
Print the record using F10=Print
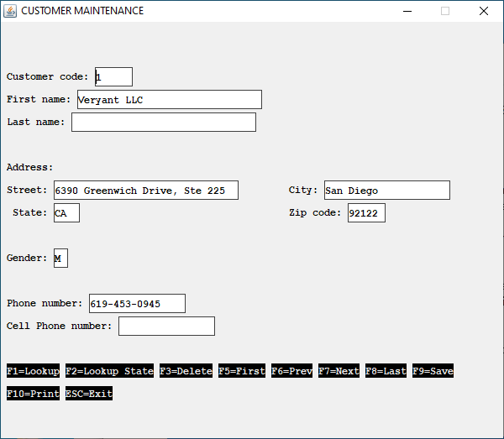[x=34, y=394]
